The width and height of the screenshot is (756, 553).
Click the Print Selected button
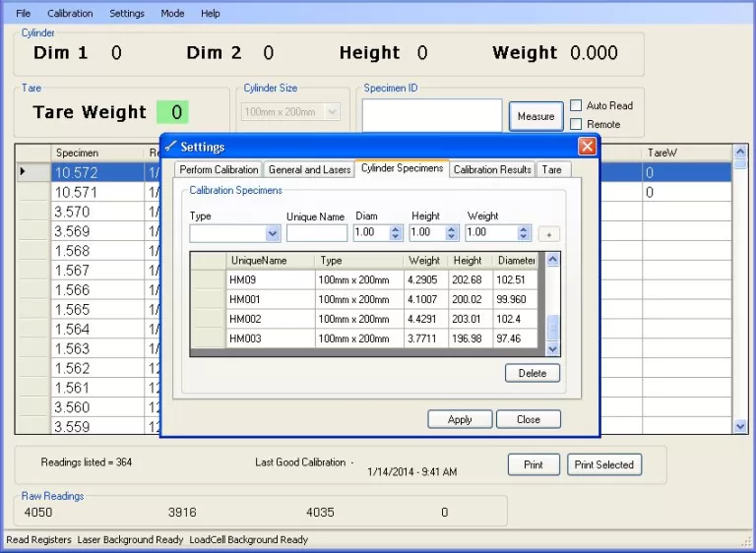coord(603,464)
